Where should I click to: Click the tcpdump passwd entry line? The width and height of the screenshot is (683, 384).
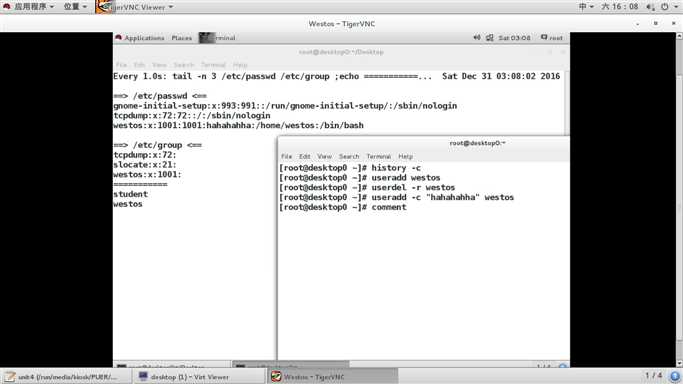click(192, 115)
